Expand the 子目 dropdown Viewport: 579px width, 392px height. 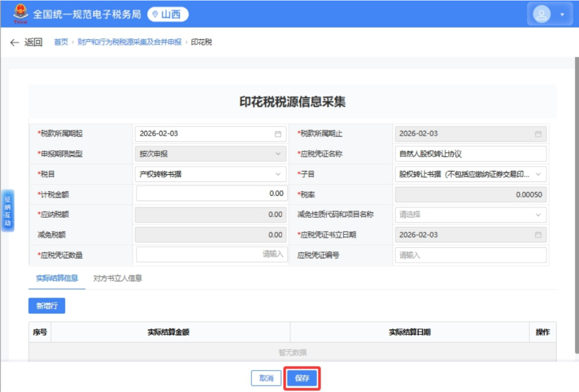471,174
